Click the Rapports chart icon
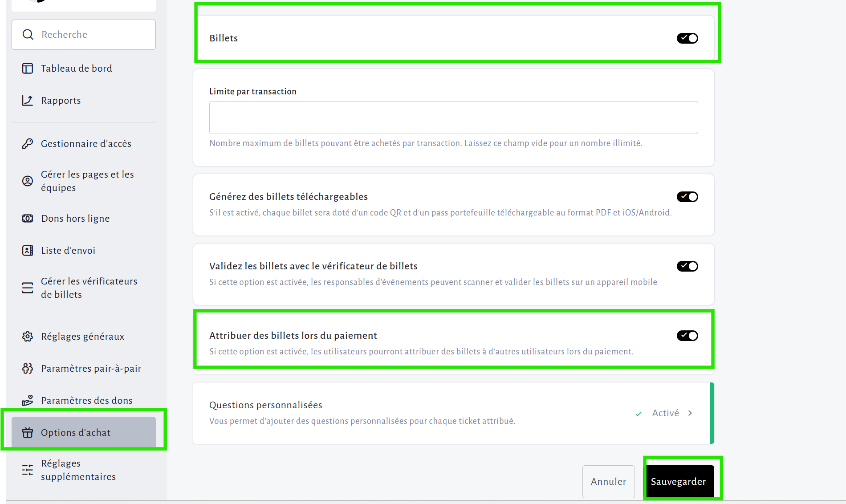 point(28,101)
